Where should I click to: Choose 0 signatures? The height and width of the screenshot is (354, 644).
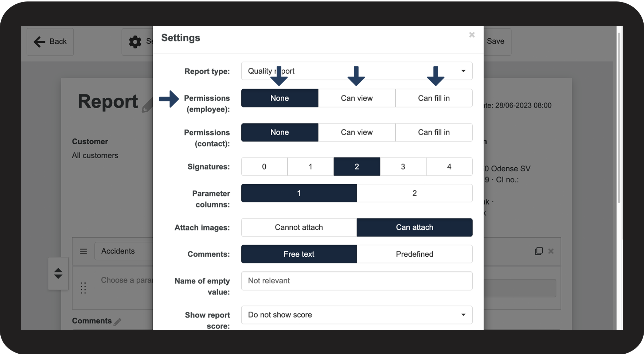pos(264,167)
